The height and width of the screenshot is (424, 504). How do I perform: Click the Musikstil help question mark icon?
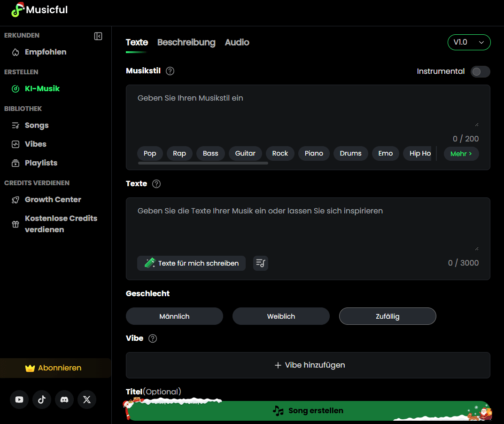point(170,71)
